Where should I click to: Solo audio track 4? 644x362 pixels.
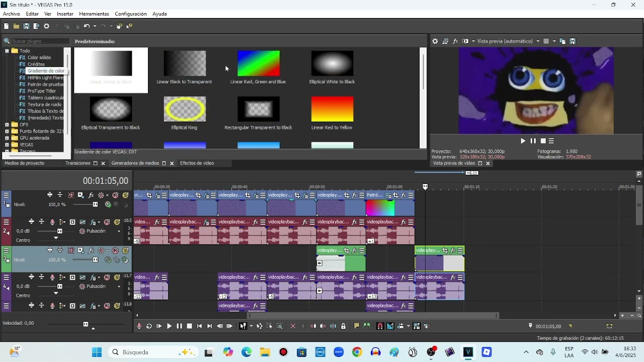coord(117,278)
